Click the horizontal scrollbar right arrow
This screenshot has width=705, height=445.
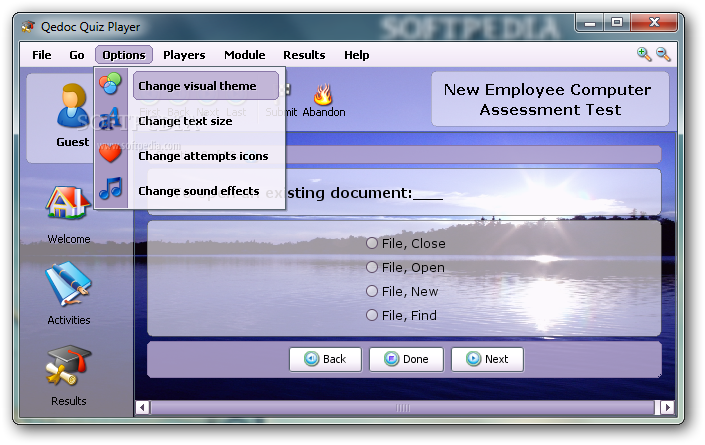pyautogui.click(x=667, y=408)
